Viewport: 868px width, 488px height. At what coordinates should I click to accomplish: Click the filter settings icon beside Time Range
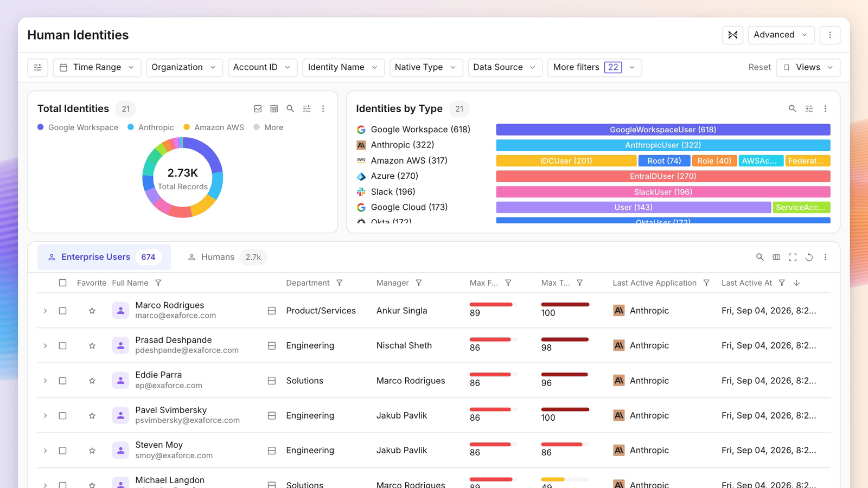[38, 67]
